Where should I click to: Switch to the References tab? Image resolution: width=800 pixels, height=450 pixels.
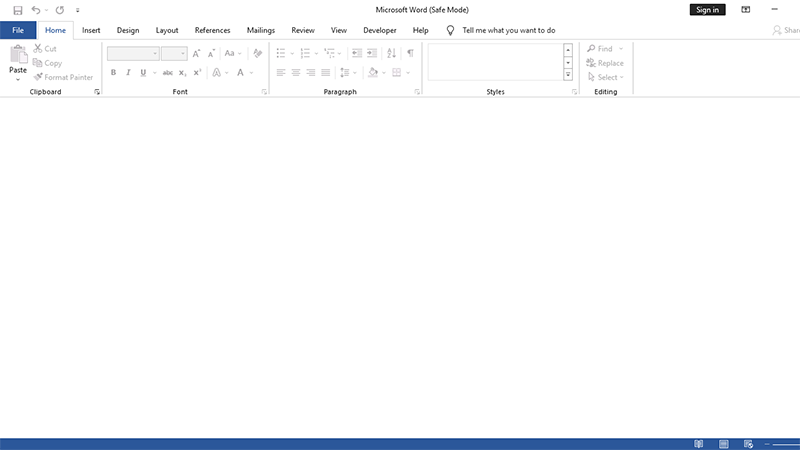[x=212, y=31]
